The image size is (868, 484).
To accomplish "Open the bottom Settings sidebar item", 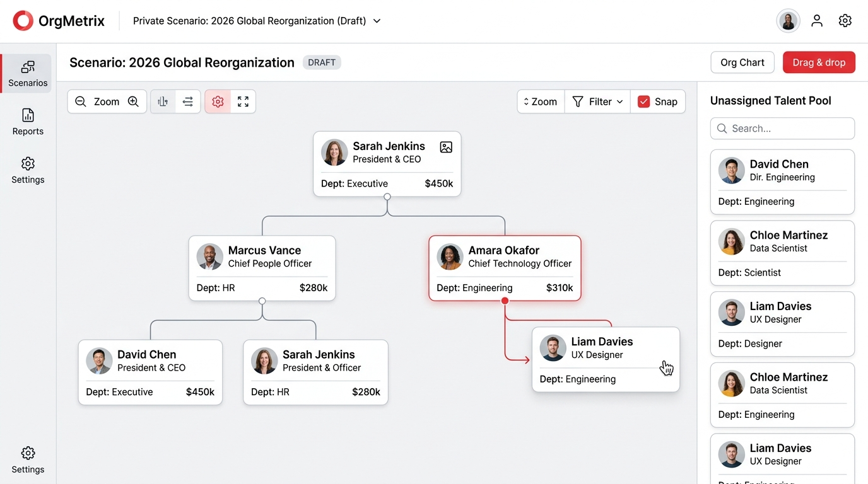I will (x=28, y=461).
